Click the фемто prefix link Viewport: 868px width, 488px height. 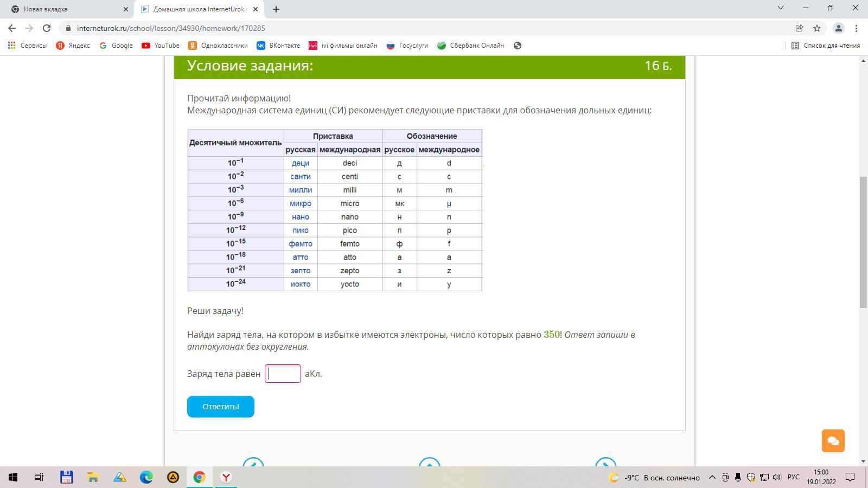[x=300, y=244]
